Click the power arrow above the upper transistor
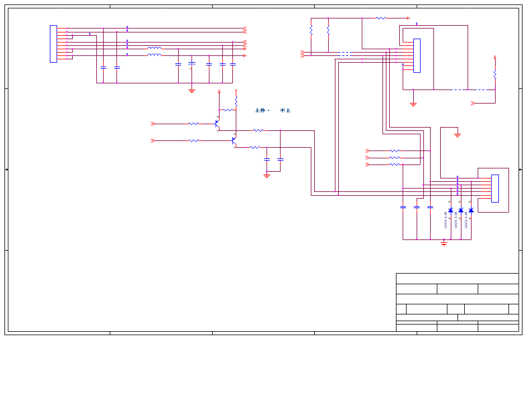 (219, 91)
